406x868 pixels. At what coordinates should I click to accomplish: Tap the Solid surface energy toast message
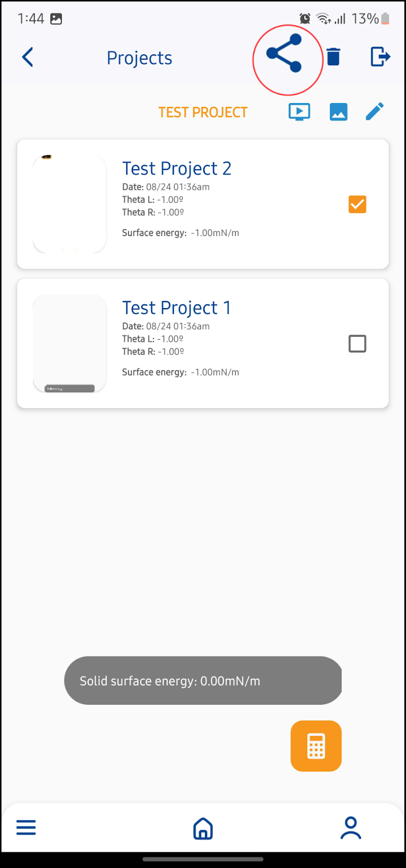click(203, 681)
